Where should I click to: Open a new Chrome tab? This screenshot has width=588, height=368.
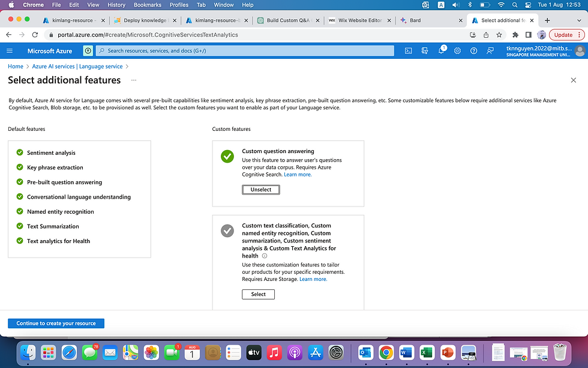[x=547, y=20]
